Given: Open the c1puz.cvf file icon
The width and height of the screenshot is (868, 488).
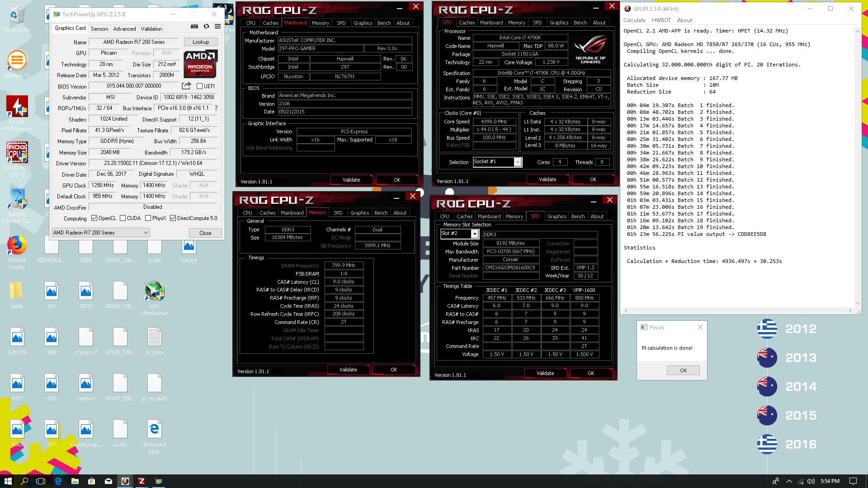Looking at the screenshot, I should 85,341.
